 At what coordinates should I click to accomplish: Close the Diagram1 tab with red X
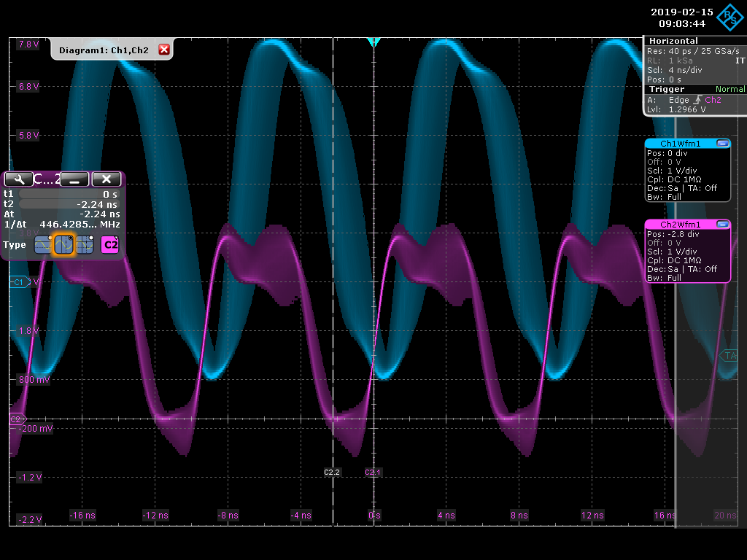click(164, 50)
